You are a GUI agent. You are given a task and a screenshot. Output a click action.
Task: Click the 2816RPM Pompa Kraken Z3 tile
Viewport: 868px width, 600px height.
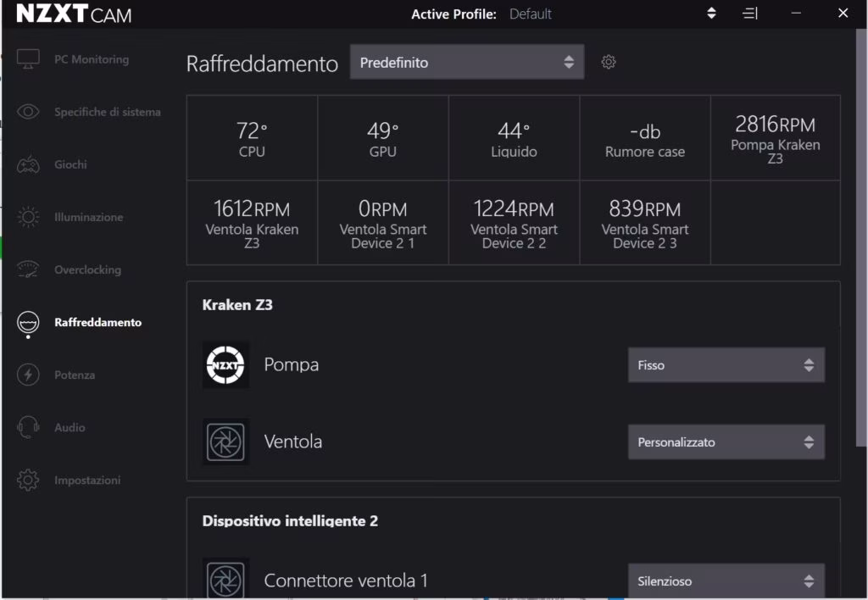pyautogui.click(x=776, y=138)
